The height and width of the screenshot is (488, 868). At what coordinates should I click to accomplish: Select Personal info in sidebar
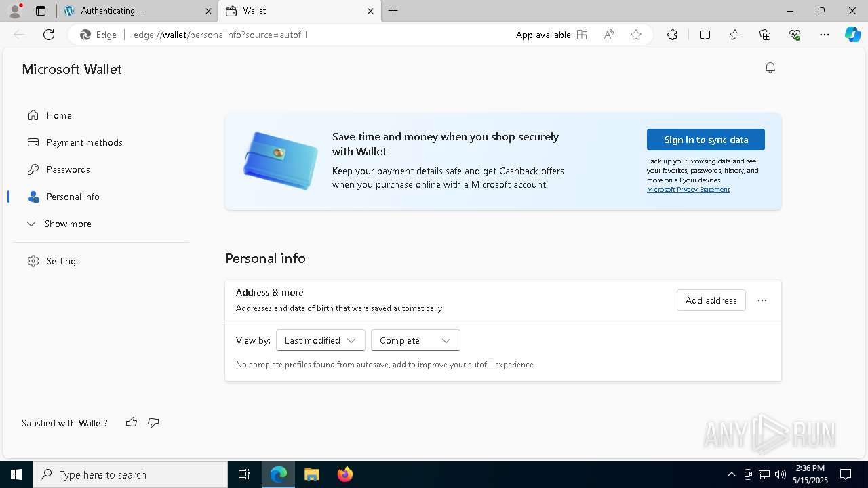100,197
